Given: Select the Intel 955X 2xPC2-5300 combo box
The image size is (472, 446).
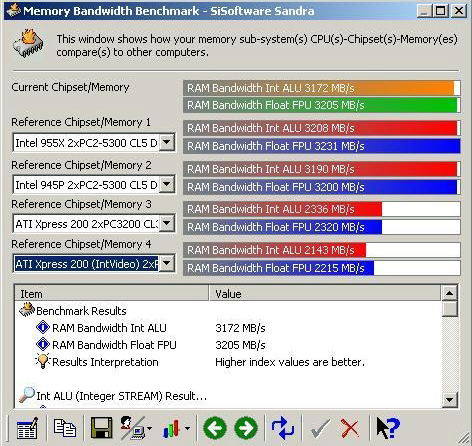Looking at the screenshot, I should 94,143.
